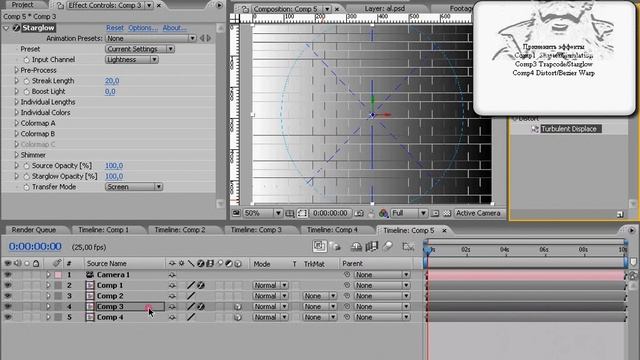The height and width of the screenshot is (360, 640).
Task: Enable frame blending for the composition
Action: (x=372, y=246)
